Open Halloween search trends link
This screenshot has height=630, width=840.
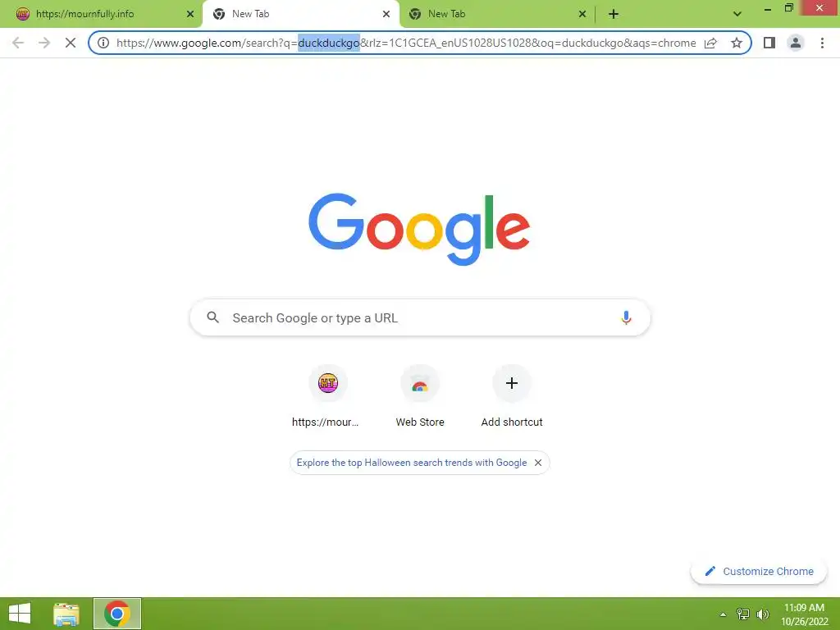[x=412, y=463]
